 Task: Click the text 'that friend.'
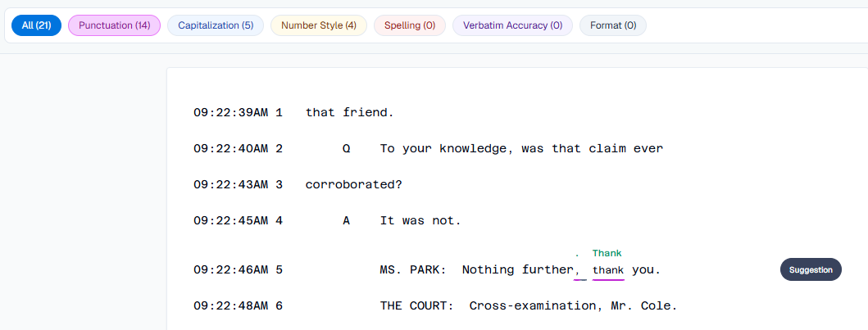[x=349, y=113]
